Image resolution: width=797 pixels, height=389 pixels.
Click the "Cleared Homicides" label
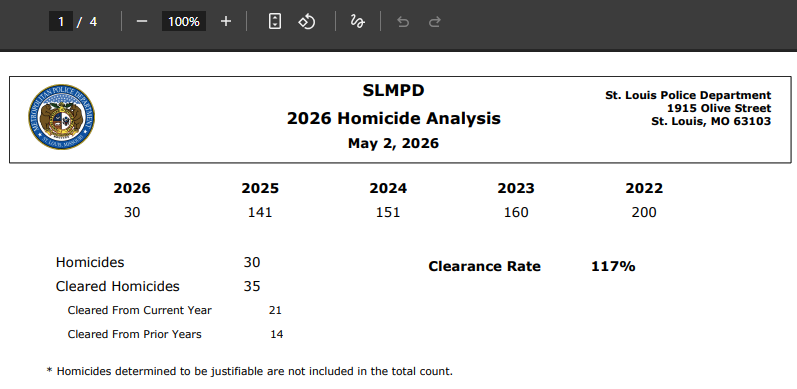click(117, 286)
